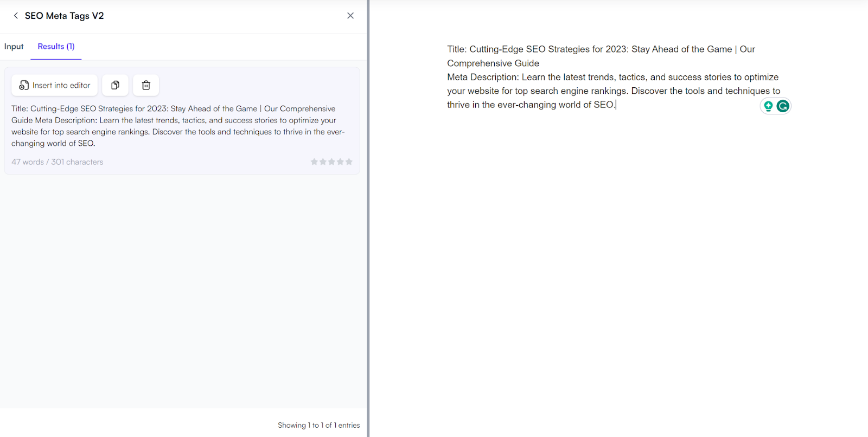This screenshot has width=868, height=437.
Task: Click the vertical splitter between panel and editor
Action: (x=368, y=218)
